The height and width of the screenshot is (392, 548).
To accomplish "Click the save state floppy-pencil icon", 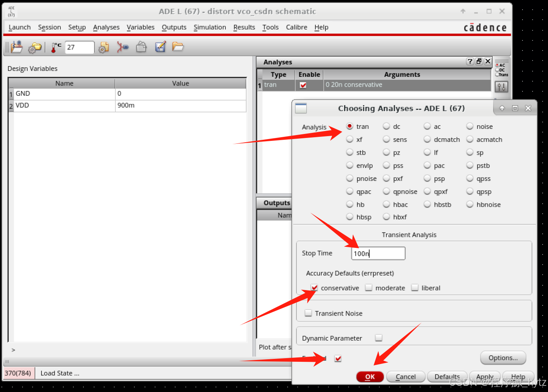I will pyautogui.click(x=160, y=47).
